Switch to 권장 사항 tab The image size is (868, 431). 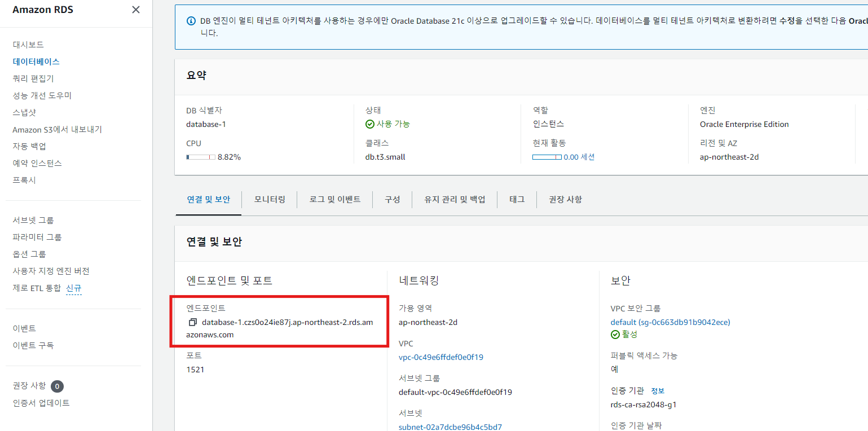tap(566, 199)
